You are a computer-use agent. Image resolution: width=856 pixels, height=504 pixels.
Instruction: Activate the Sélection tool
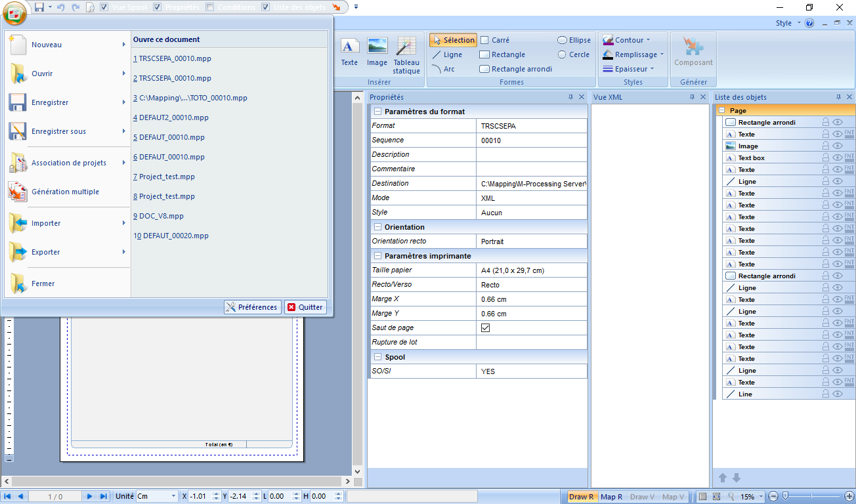(452, 39)
